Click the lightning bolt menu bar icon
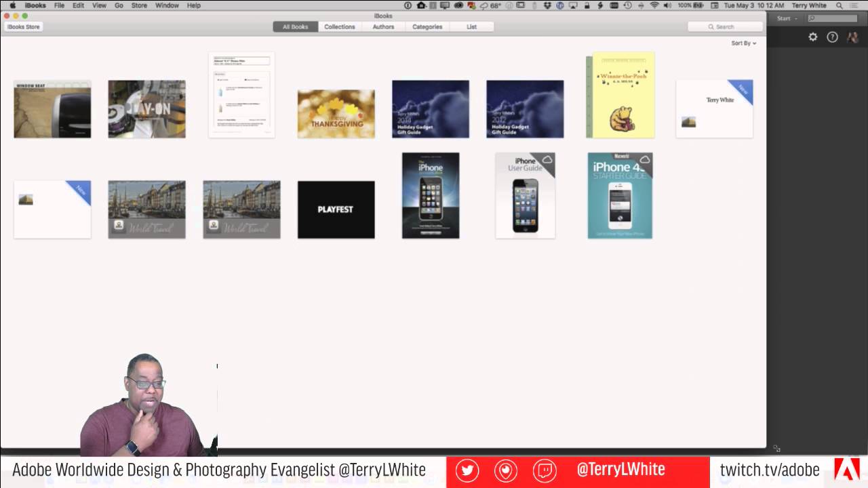This screenshot has width=868, height=488. click(x=600, y=5)
